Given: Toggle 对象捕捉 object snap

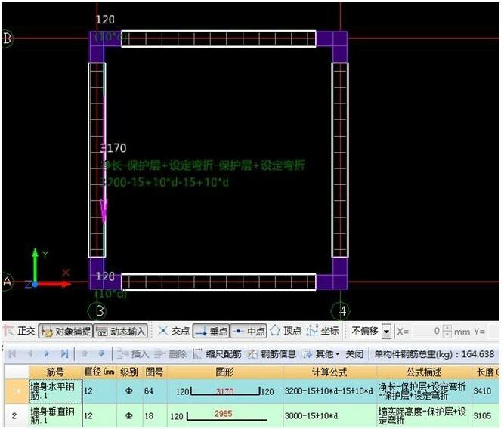Looking at the screenshot, I should (x=66, y=331).
